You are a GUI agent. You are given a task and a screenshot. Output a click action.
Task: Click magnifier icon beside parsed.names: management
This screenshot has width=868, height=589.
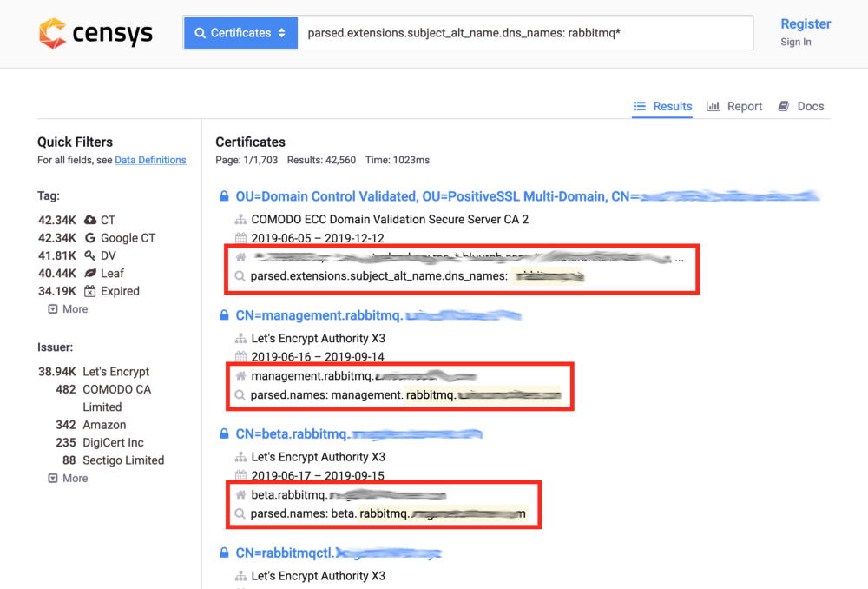click(240, 395)
